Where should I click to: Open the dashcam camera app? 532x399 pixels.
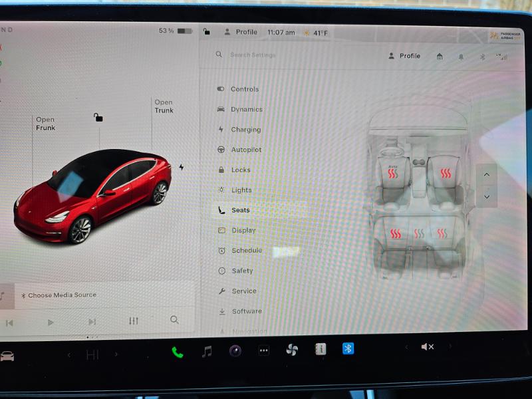coord(235,350)
